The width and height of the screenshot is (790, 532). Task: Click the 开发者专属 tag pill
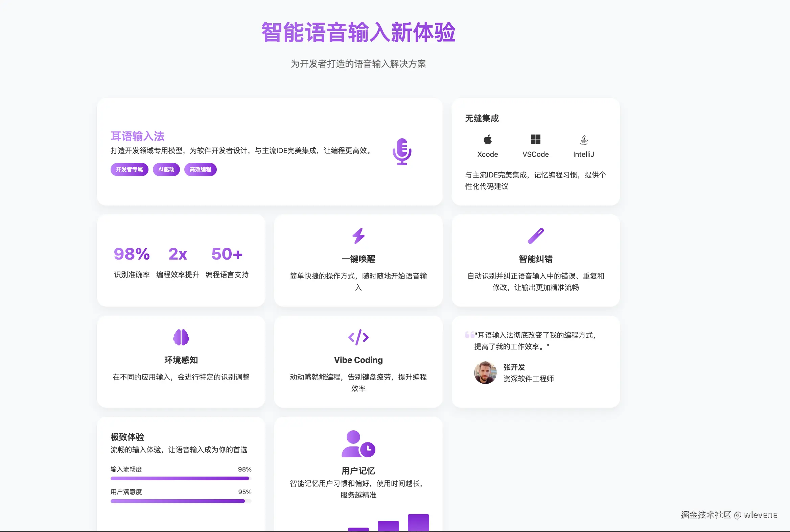click(129, 169)
